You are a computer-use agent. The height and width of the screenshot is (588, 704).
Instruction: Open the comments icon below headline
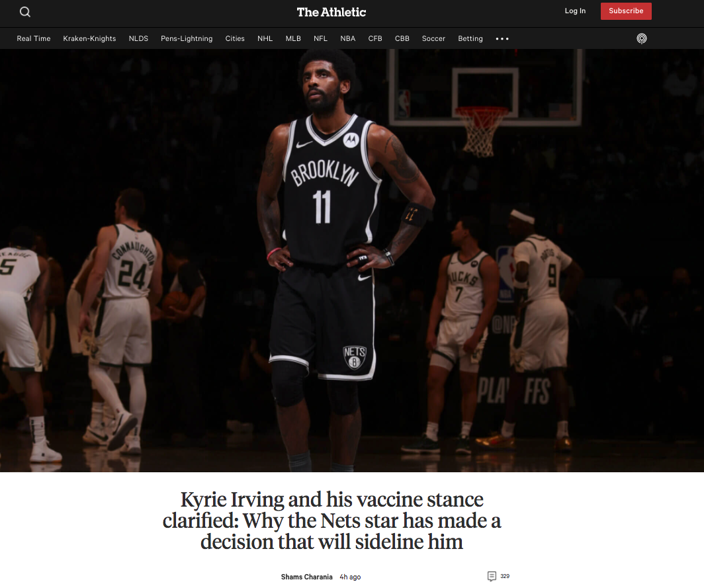(x=492, y=576)
